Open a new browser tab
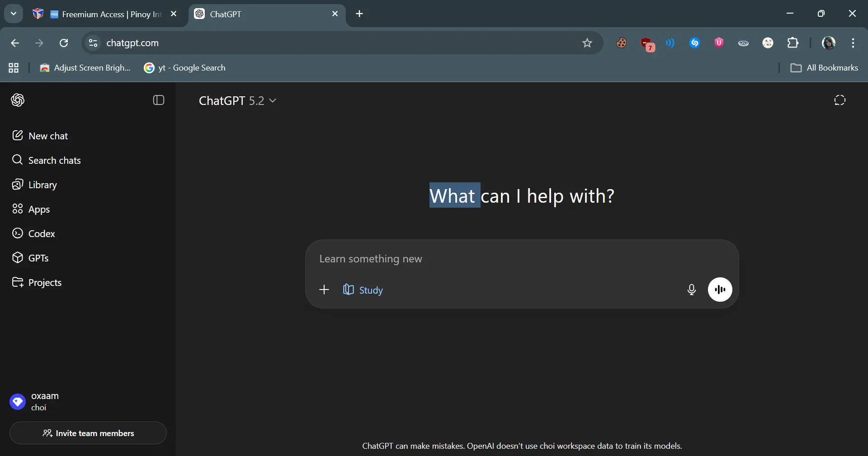Viewport: 868px width, 456px height. coord(359,14)
